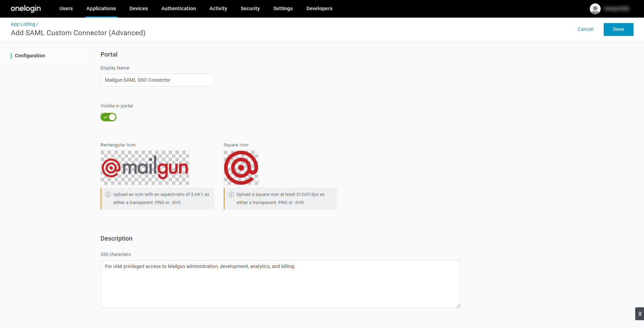The height and width of the screenshot is (328, 644).
Task: Click the blurred account name
Action: 617,8
